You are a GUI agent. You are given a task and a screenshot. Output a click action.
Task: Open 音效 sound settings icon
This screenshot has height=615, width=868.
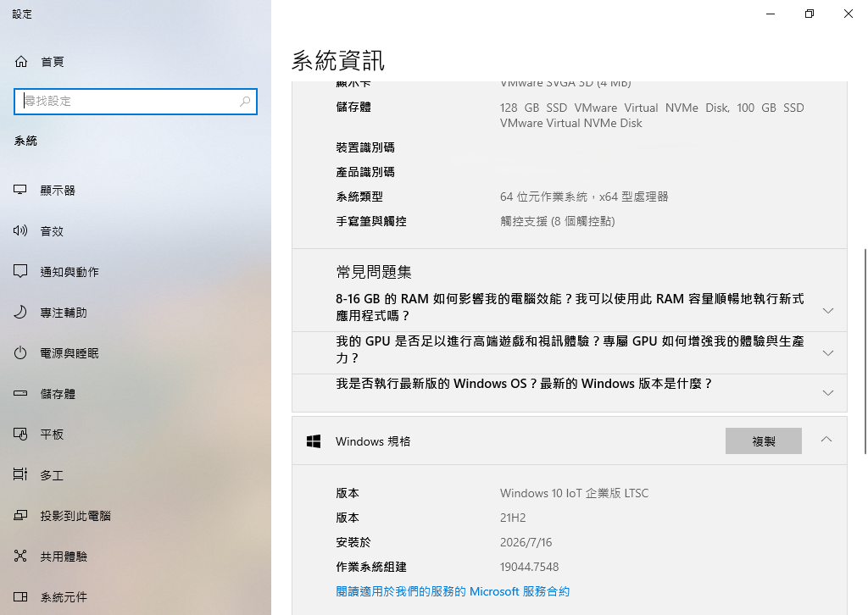click(20, 231)
